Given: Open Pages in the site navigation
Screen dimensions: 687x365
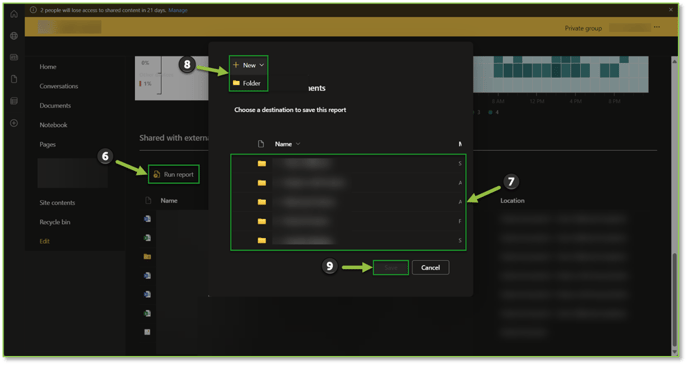Looking at the screenshot, I should pos(47,144).
